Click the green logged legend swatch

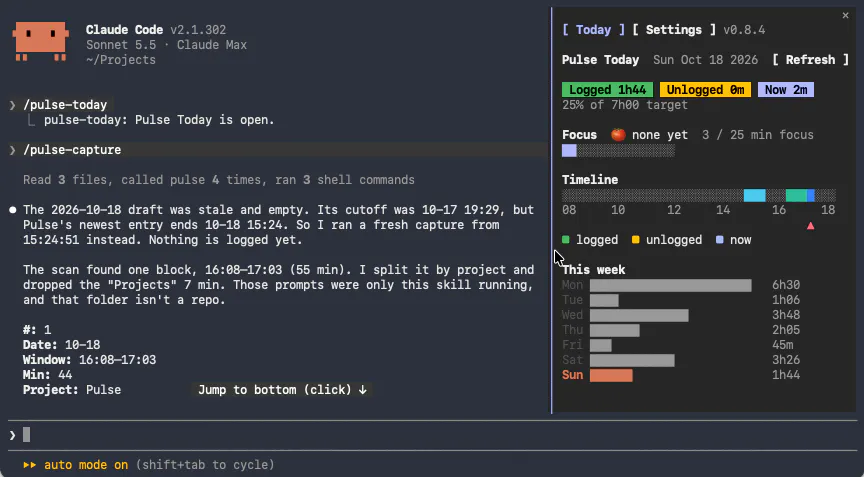point(565,240)
